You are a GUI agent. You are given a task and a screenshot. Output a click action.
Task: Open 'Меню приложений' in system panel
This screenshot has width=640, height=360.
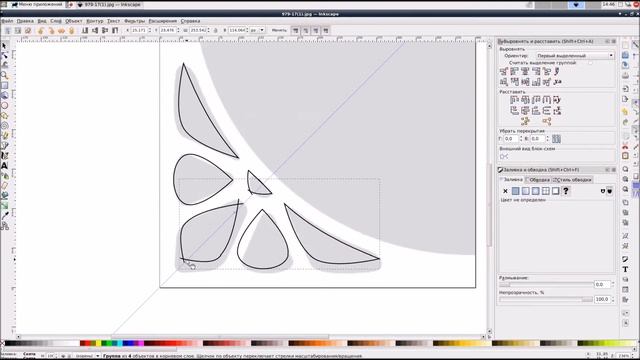(37, 4)
